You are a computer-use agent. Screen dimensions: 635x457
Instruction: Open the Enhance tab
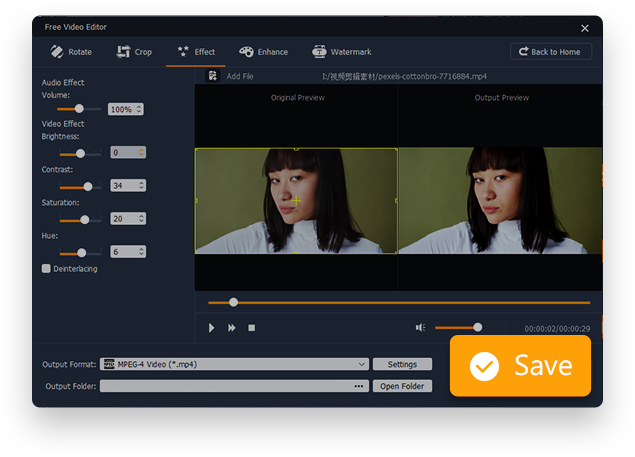pos(263,52)
